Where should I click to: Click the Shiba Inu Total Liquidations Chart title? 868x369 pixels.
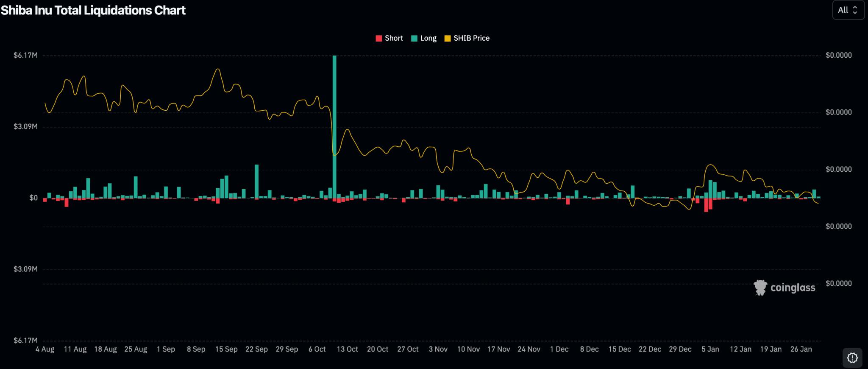pos(93,10)
